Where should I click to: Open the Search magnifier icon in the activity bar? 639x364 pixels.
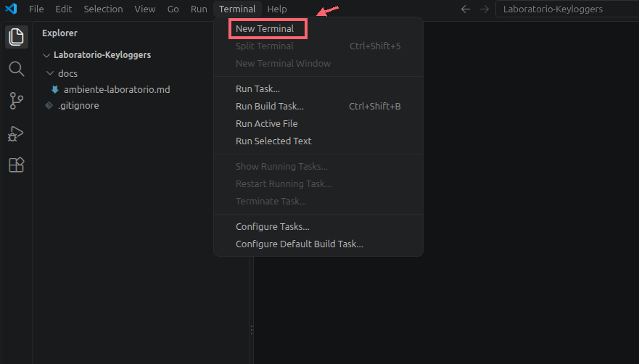point(16,69)
